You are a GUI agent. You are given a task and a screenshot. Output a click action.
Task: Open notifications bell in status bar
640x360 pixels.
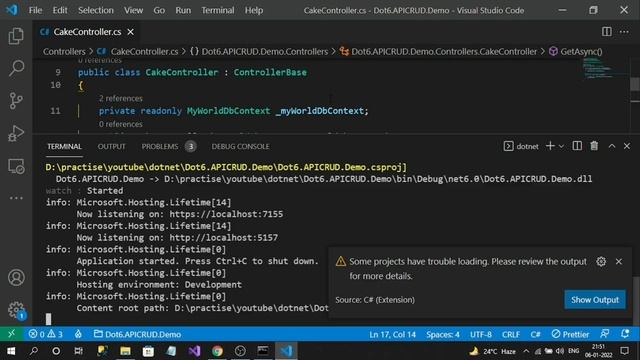[x=625, y=334]
